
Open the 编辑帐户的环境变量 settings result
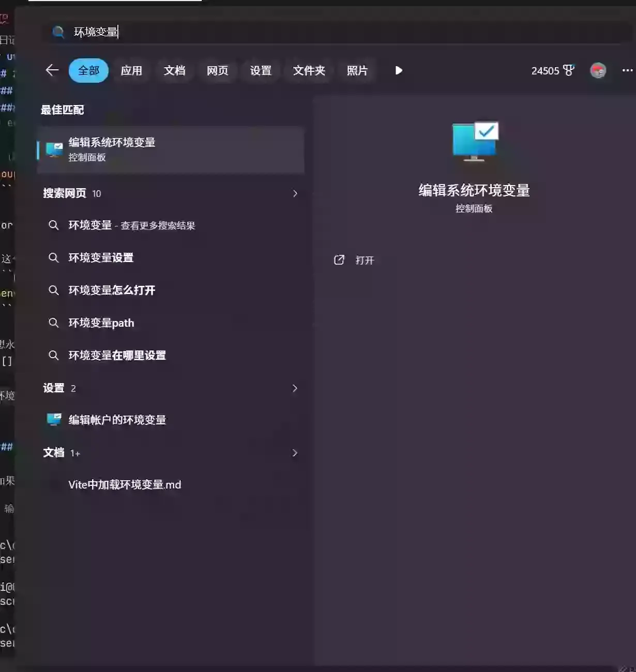117,420
